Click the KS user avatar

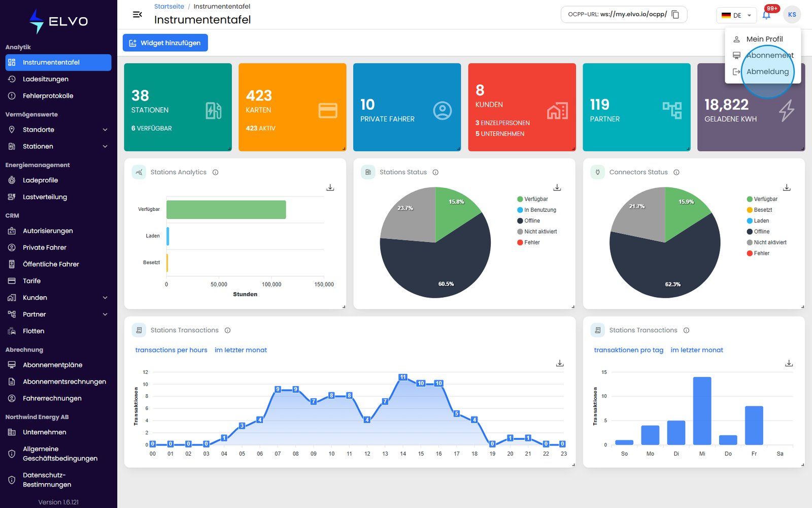792,15
